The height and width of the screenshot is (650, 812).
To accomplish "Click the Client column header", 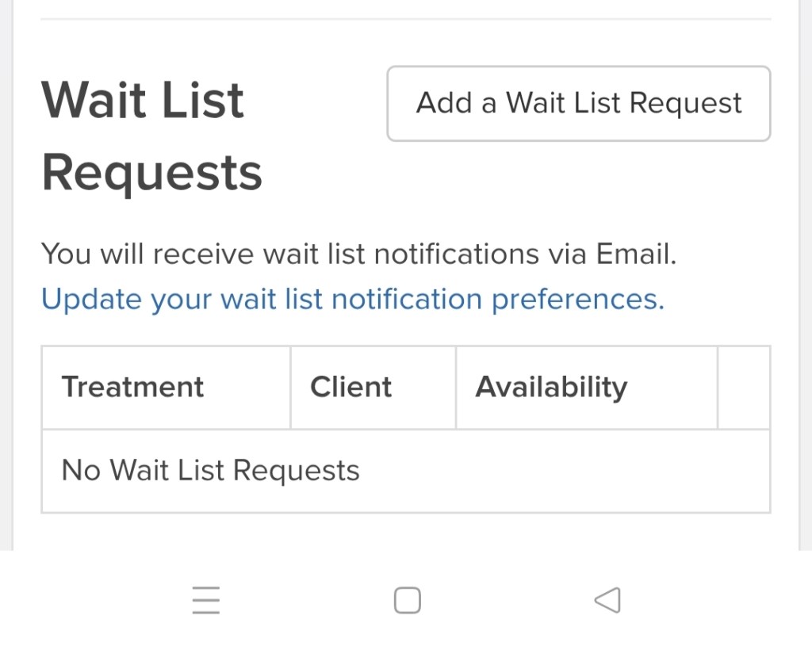I will pyautogui.click(x=350, y=388).
